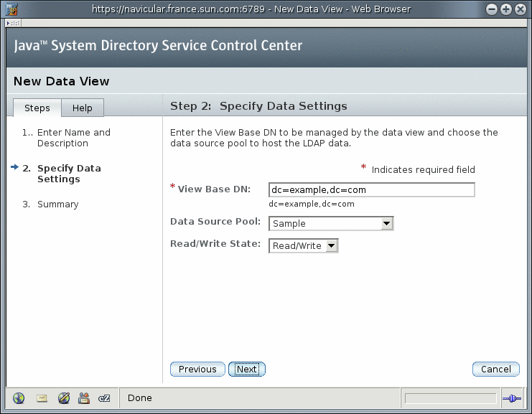
Task: Minimize the browser window
Action: point(491,9)
